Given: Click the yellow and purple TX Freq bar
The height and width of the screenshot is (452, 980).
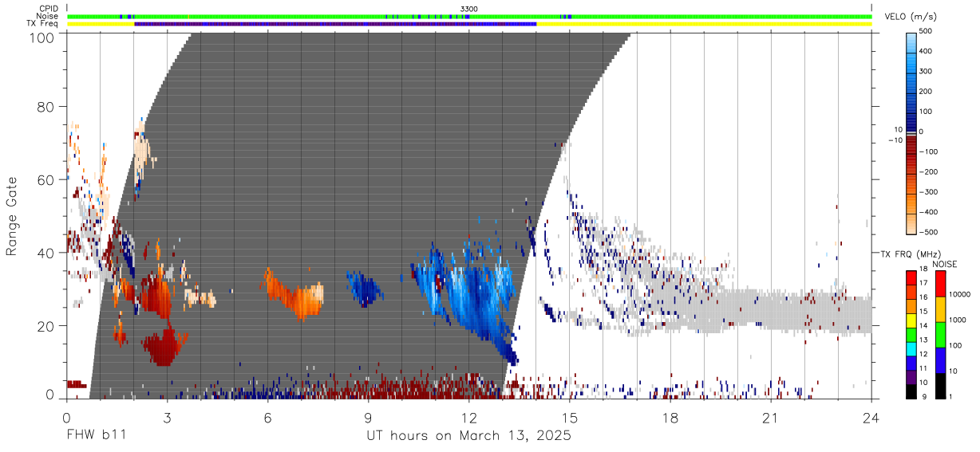Looking at the screenshot, I should point(469,24).
